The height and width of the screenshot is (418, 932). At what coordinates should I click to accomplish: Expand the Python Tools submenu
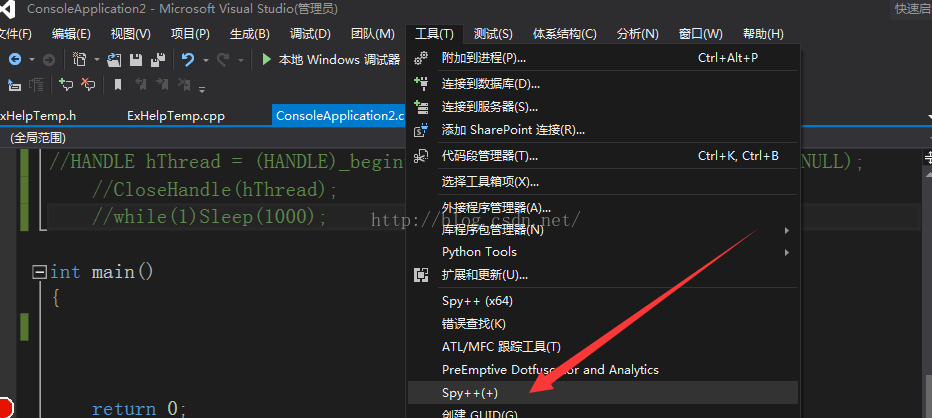603,252
